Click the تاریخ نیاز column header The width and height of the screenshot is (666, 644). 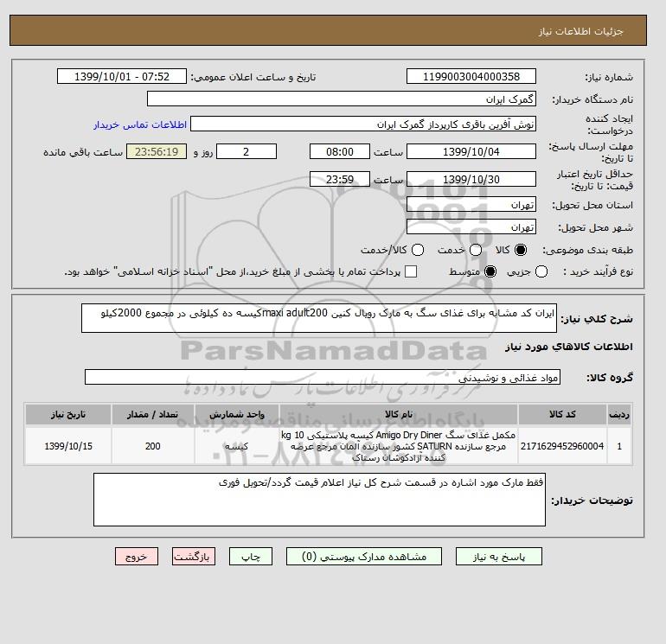coord(68,414)
